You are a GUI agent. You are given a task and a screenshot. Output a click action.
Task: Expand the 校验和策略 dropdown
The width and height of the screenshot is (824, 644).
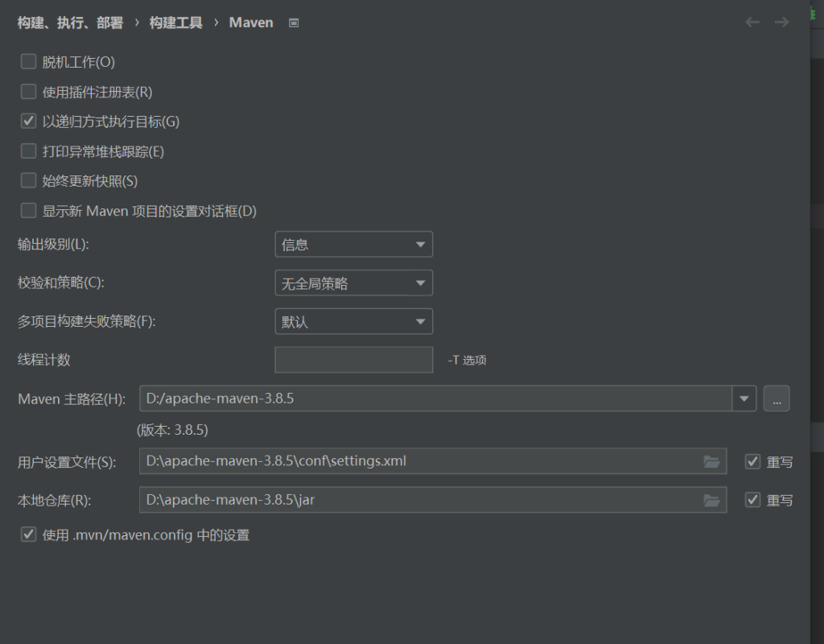[353, 283]
